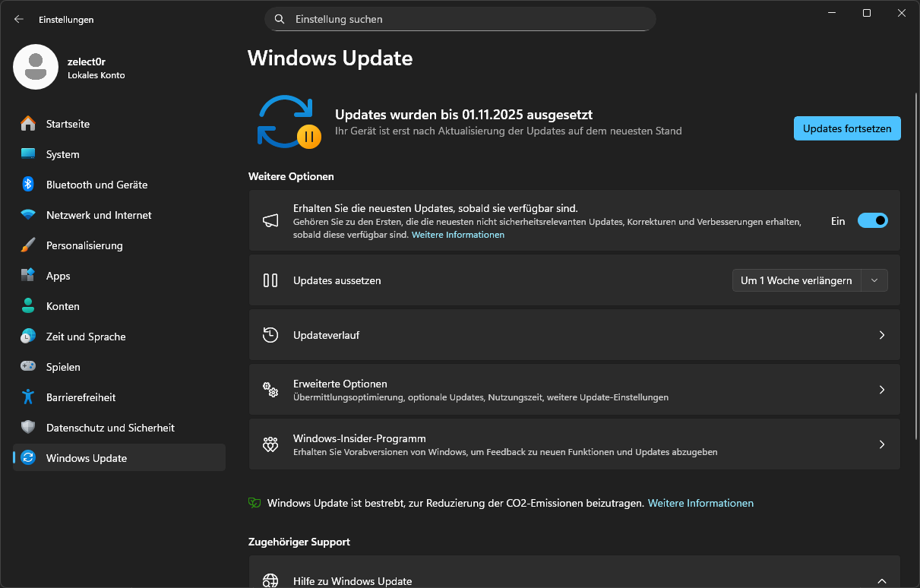Open Weitere Informationen link under newest updates
The image size is (920, 588).
458,235
